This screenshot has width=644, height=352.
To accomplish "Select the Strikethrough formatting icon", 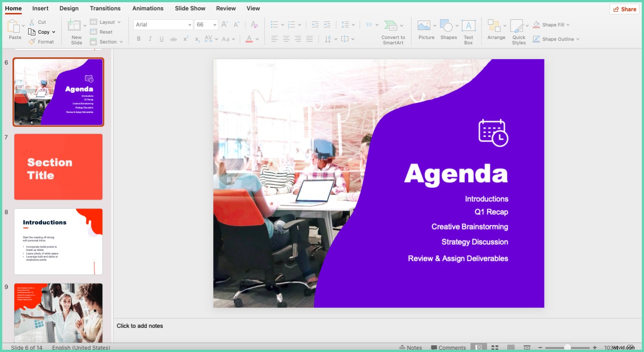I will (x=173, y=39).
